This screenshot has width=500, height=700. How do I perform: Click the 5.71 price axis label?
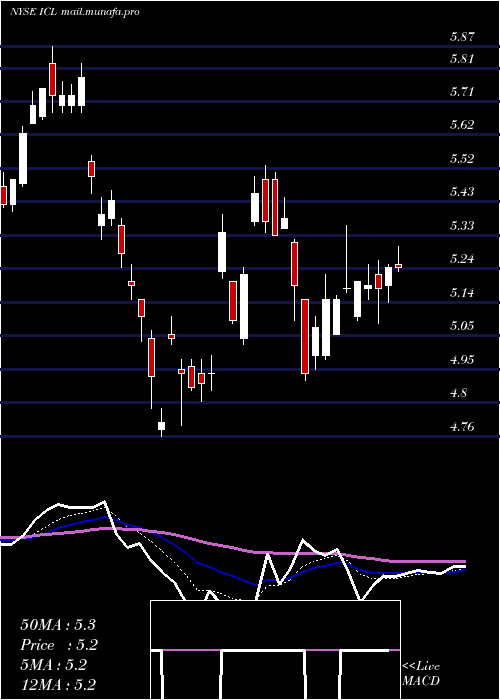(462, 92)
